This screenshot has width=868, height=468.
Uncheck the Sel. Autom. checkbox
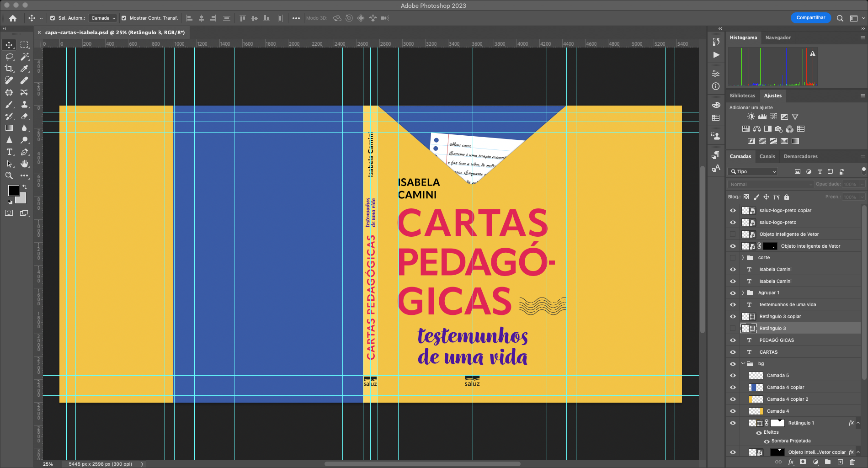tap(53, 18)
